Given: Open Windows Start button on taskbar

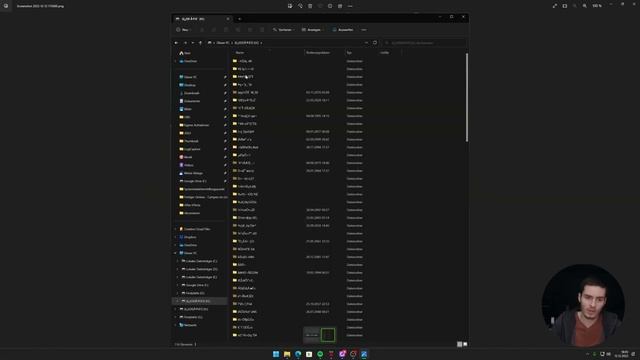Looking at the screenshot, I should click(x=276, y=354).
